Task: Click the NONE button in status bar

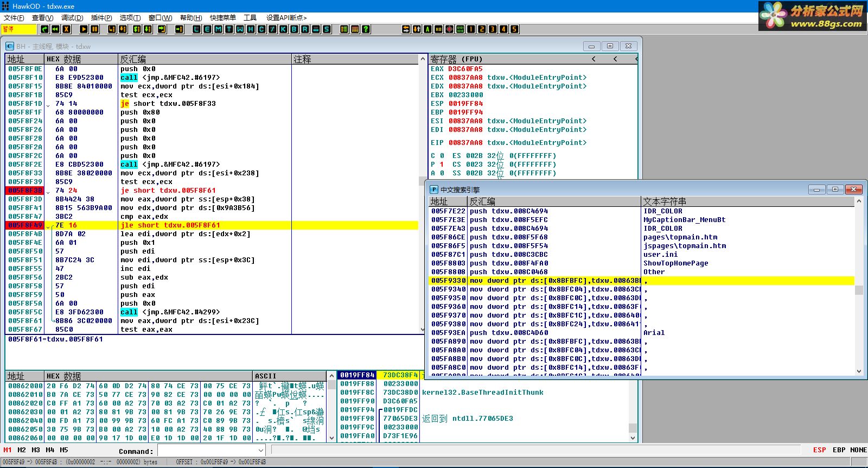Action: [x=858, y=450]
